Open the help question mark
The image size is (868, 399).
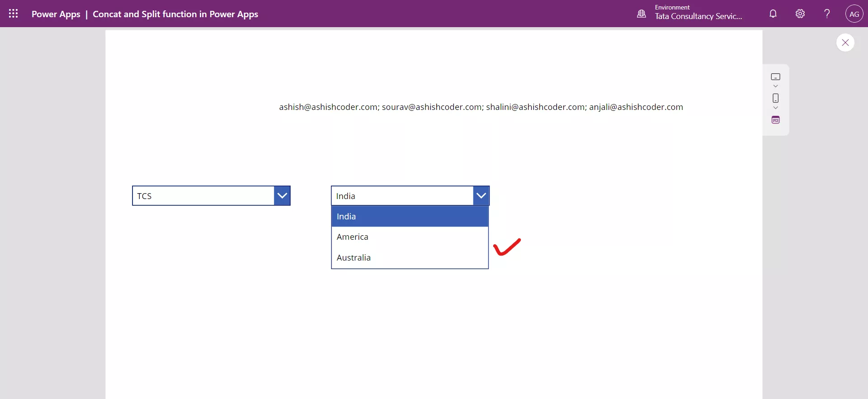[827, 14]
